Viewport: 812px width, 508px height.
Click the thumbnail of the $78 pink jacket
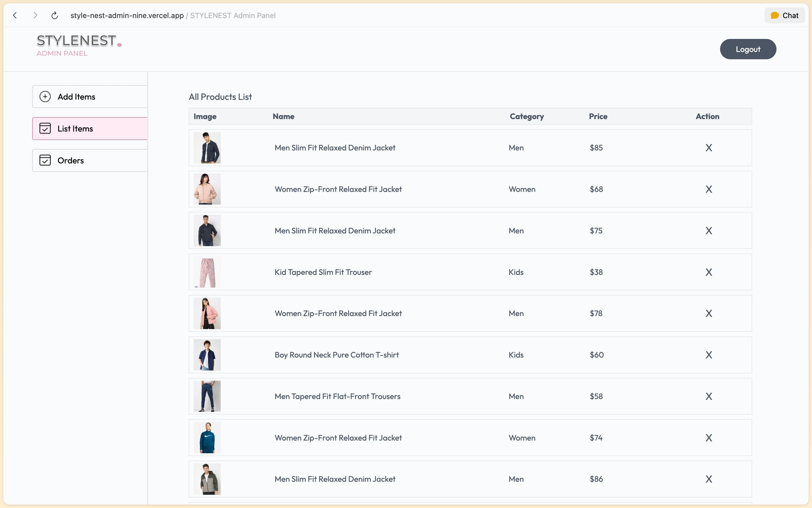[x=207, y=314]
